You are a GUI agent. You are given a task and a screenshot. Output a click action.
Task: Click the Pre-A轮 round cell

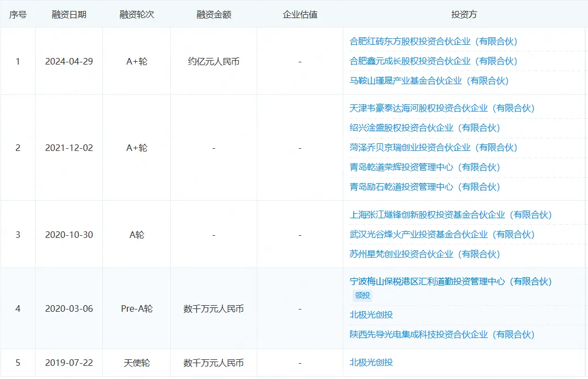(x=137, y=308)
